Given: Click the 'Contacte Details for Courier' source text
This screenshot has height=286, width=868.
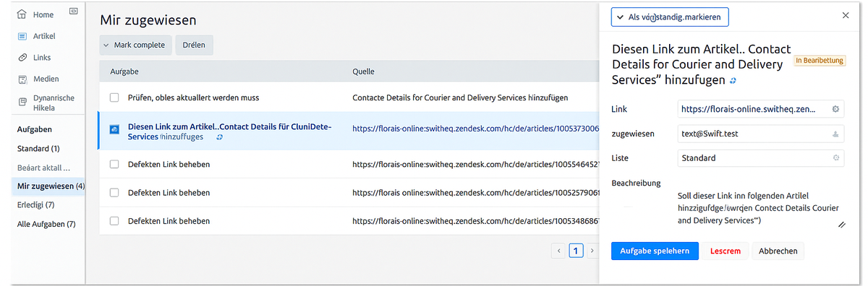Looking at the screenshot, I should click(460, 97).
